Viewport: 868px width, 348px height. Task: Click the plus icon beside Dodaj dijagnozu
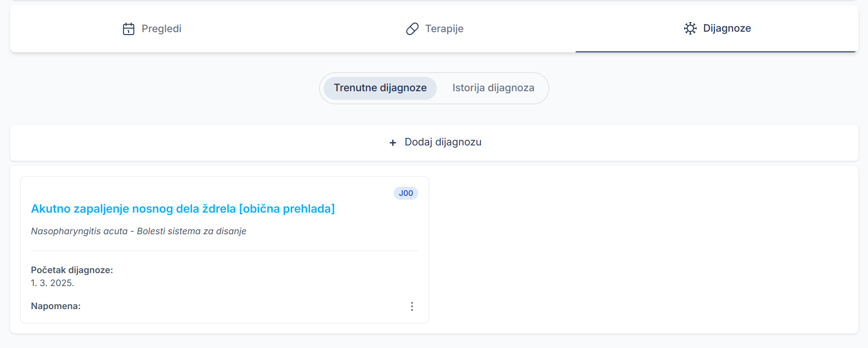[x=393, y=143]
